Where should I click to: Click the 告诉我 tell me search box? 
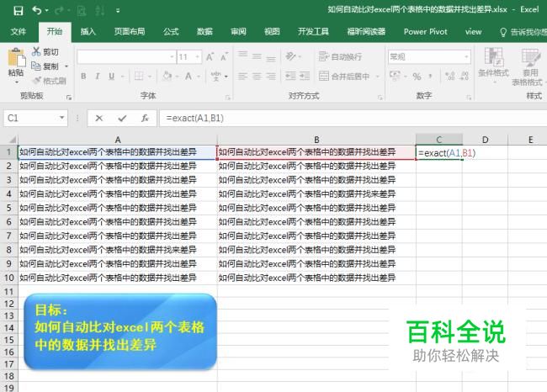click(x=523, y=32)
